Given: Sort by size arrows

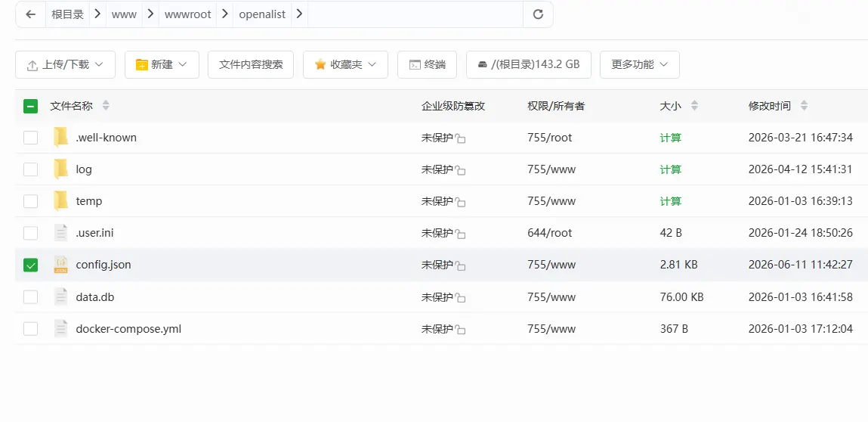Looking at the screenshot, I should pos(694,105).
